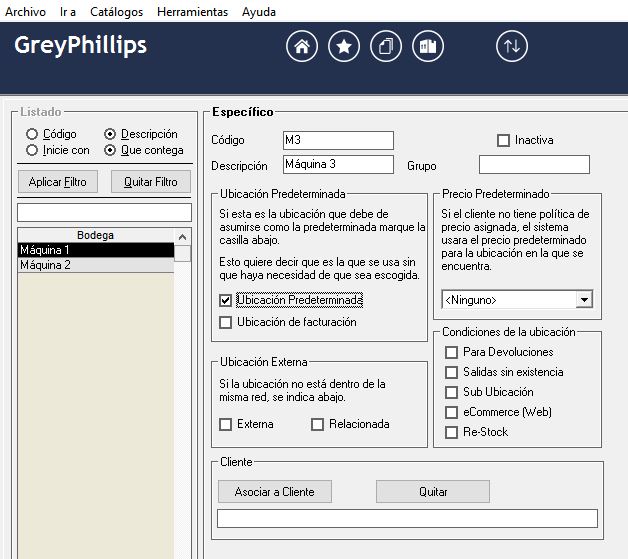Select the Código radio button
This screenshot has height=559, width=628.
[33, 134]
